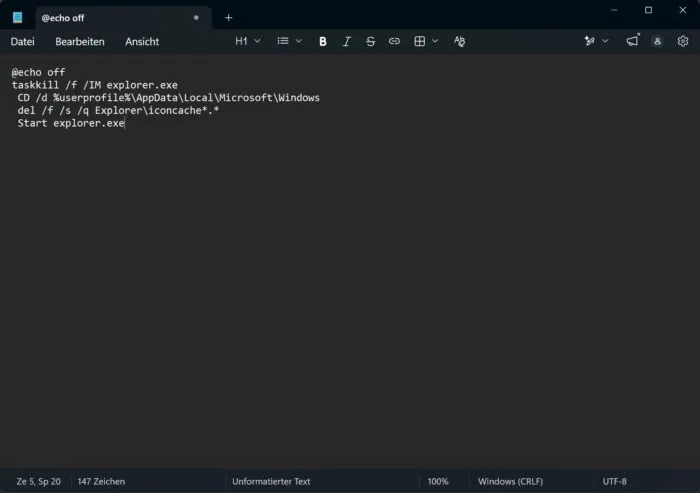Screen dimensions: 700x493
Task: Open the Bearbeiten menu
Action: [x=80, y=42]
